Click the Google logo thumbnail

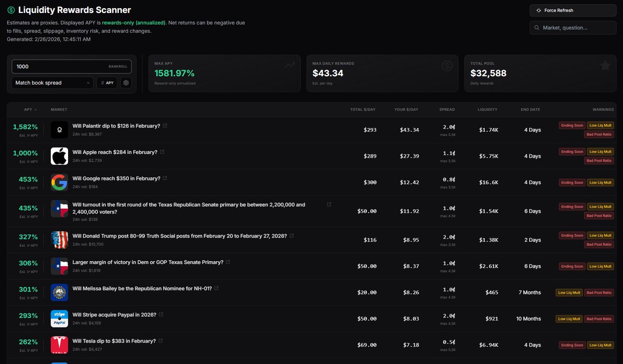(59, 183)
